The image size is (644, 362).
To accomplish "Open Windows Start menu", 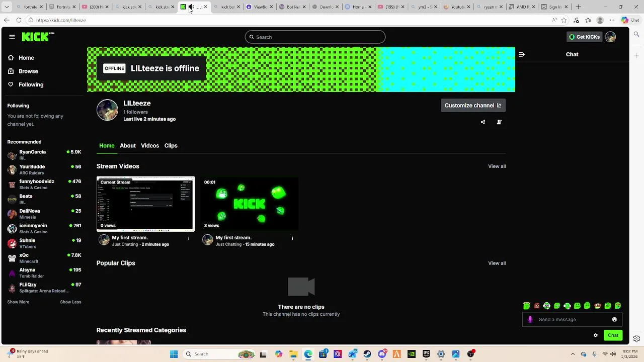I will tap(174, 354).
